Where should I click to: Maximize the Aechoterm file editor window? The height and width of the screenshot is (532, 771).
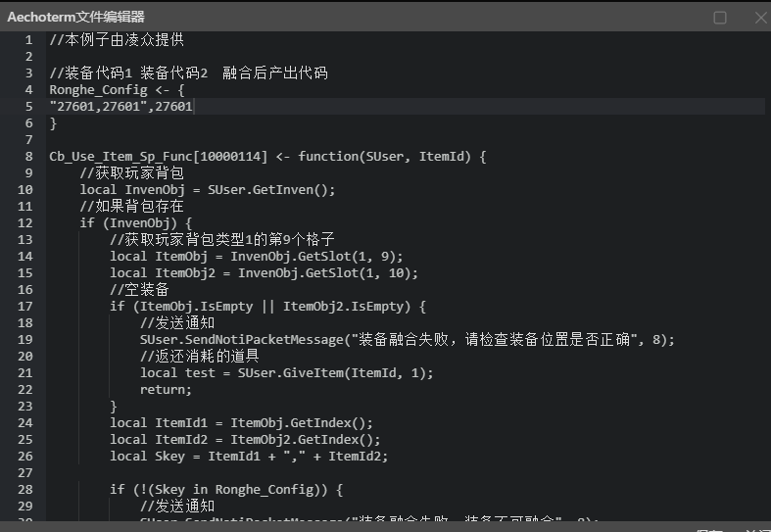(720, 18)
